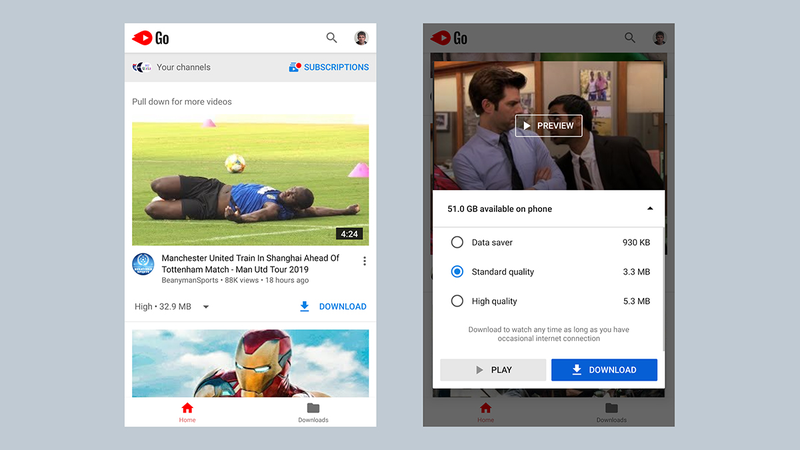Click search icon in right dimmed screen
Screen dimensions: 800x450
pyautogui.click(x=630, y=38)
